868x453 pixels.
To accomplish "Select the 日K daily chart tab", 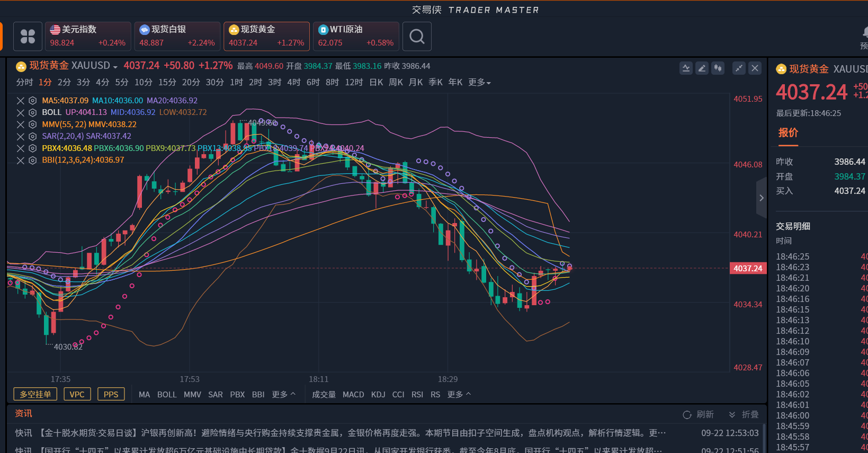I will [x=376, y=83].
